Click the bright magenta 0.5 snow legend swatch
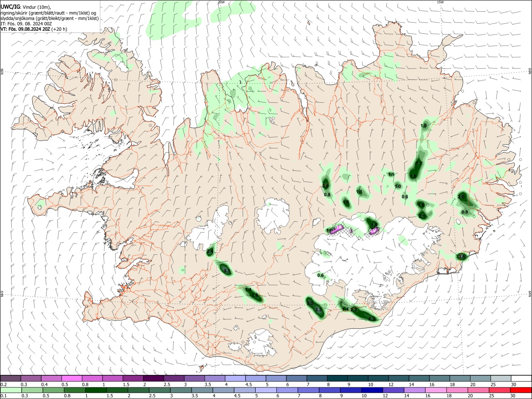The image size is (532, 399). coord(71,378)
